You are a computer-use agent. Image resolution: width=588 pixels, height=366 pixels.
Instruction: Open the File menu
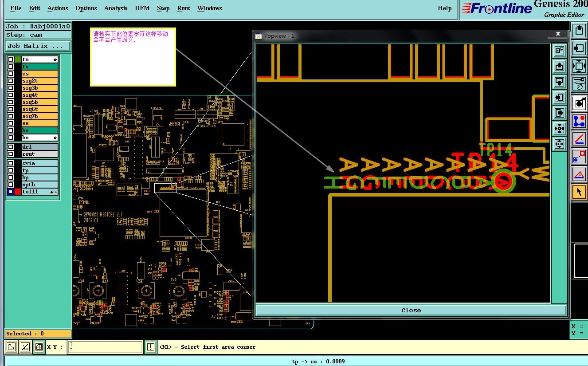(x=16, y=8)
